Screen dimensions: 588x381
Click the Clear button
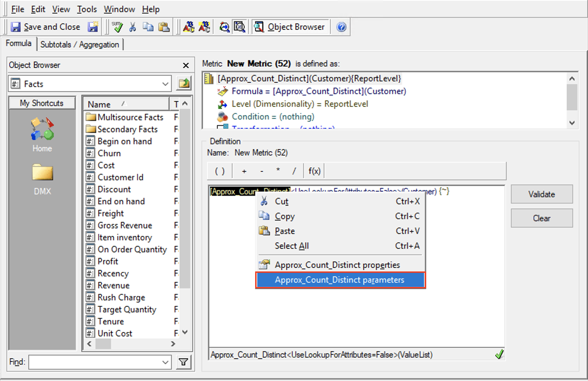541,218
